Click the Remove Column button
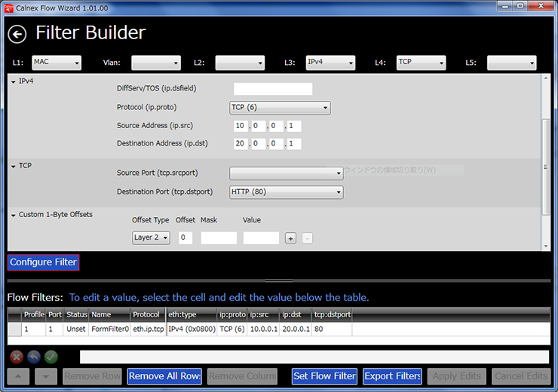 tap(242, 376)
